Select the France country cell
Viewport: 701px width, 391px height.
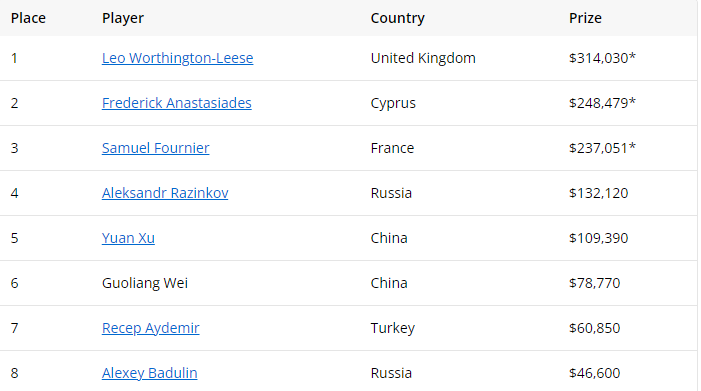(x=392, y=148)
